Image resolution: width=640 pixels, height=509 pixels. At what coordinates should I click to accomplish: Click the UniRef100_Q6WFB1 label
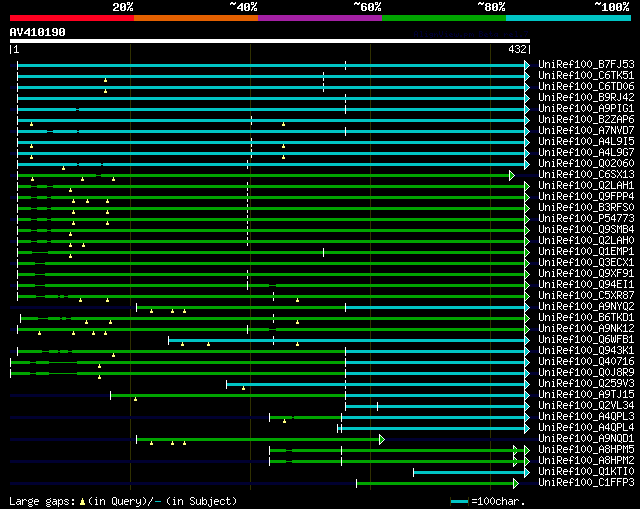[x=586, y=340]
